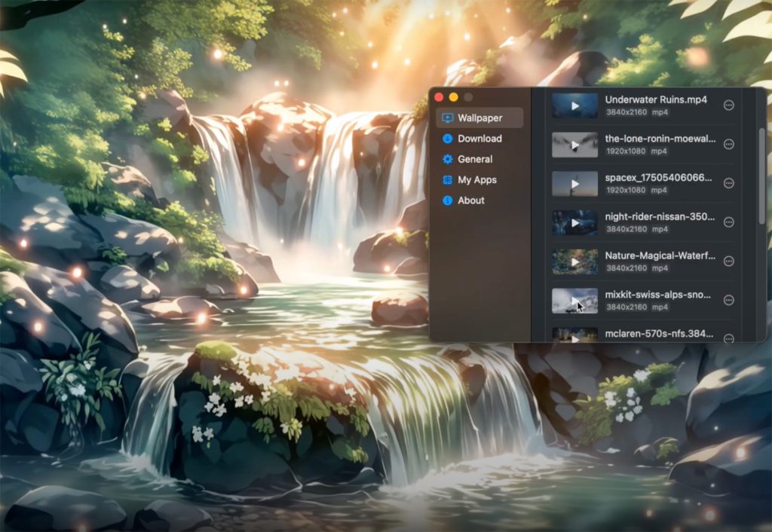Open options menu for the-lone-ronin-moewal video
The width and height of the screenshot is (772, 532).
(729, 144)
